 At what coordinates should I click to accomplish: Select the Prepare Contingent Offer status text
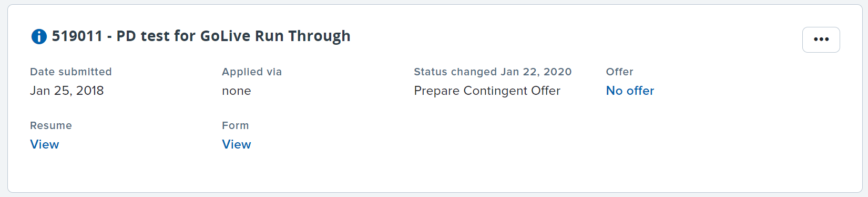click(487, 91)
